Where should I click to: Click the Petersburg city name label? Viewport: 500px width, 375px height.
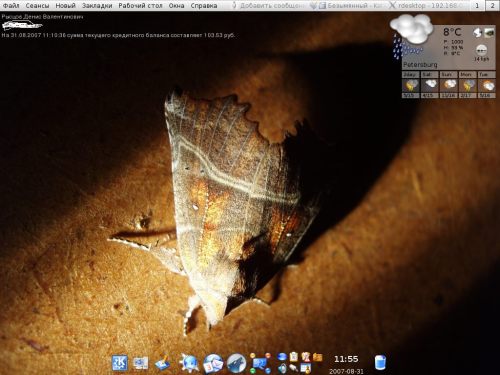[x=420, y=64]
